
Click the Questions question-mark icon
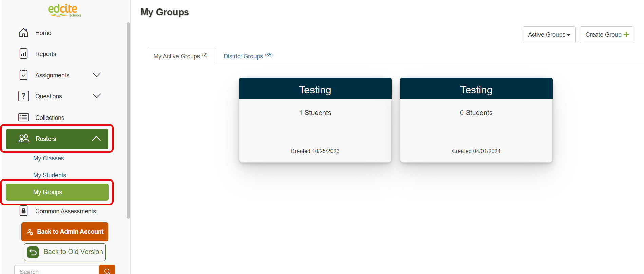(x=23, y=96)
